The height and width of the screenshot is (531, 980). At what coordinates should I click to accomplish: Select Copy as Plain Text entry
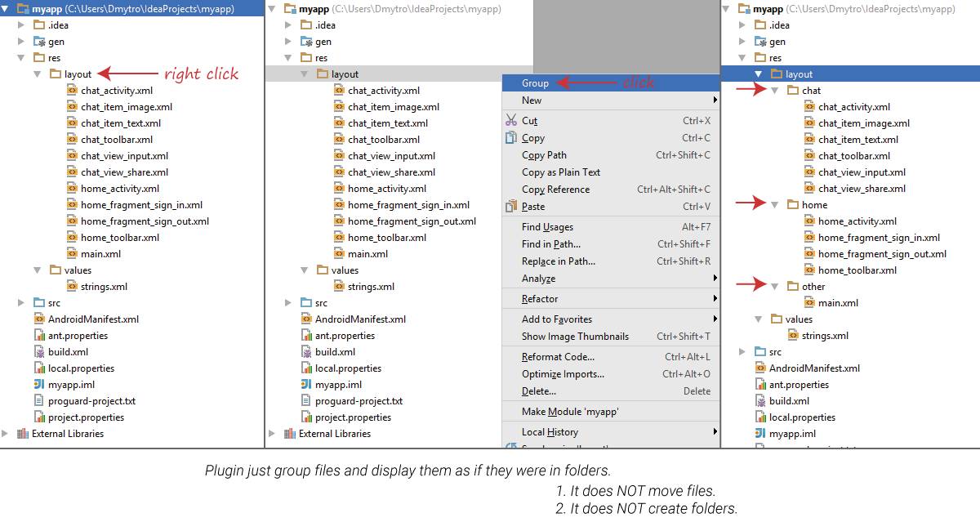(x=610, y=172)
